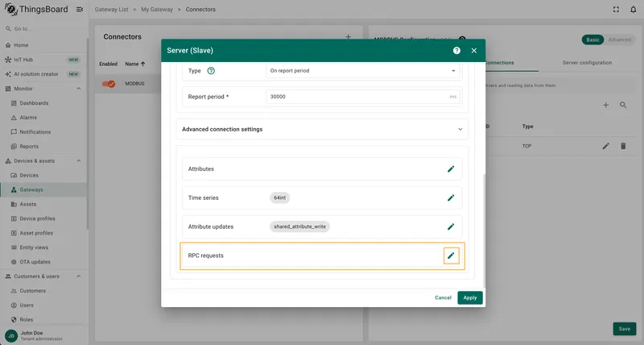Go to My Gateway breadcrumb
644x345 pixels.
tap(157, 10)
